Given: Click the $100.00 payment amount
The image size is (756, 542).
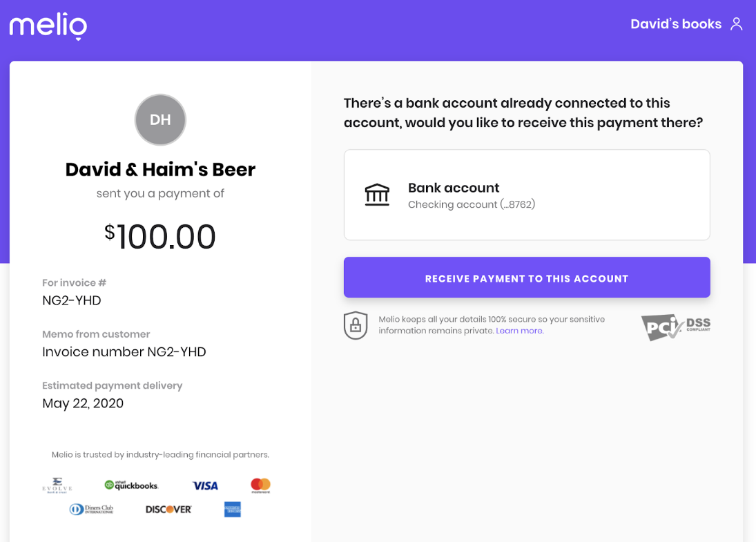Looking at the screenshot, I should tap(160, 236).
